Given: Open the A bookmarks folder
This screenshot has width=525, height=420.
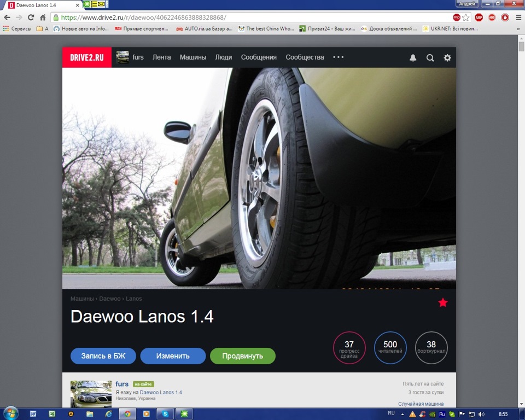Looking at the screenshot, I should (42, 29).
